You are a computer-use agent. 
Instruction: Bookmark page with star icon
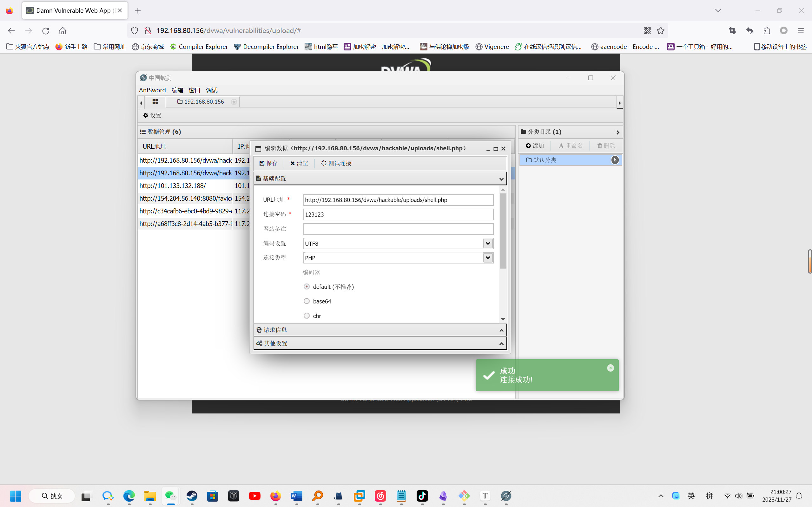tap(660, 30)
